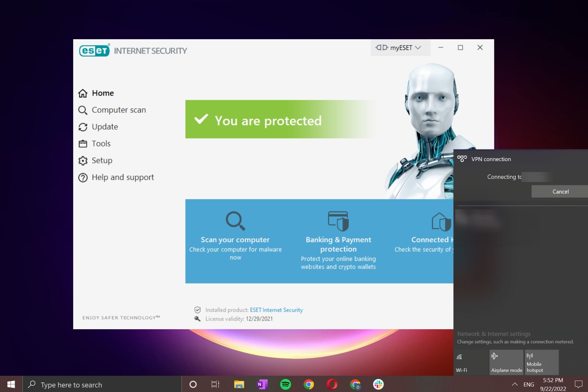
Task: Close the ESET Internet Security window
Action: pyautogui.click(x=480, y=47)
